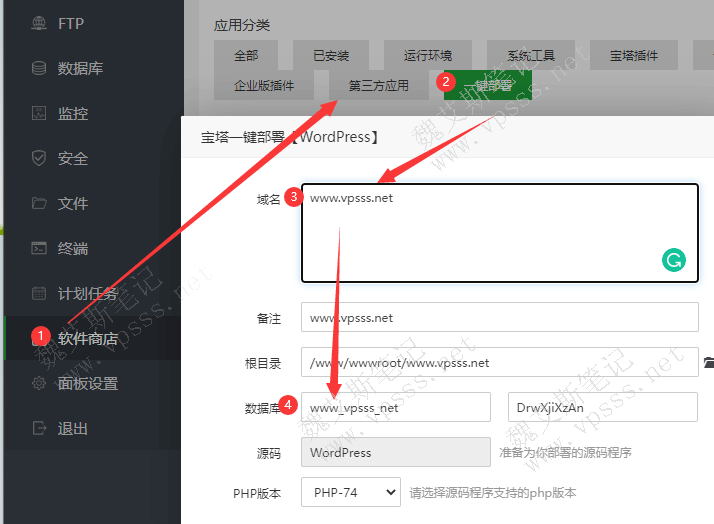Click the 监控 monitor chart icon
The height and width of the screenshot is (524, 714).
39,113
